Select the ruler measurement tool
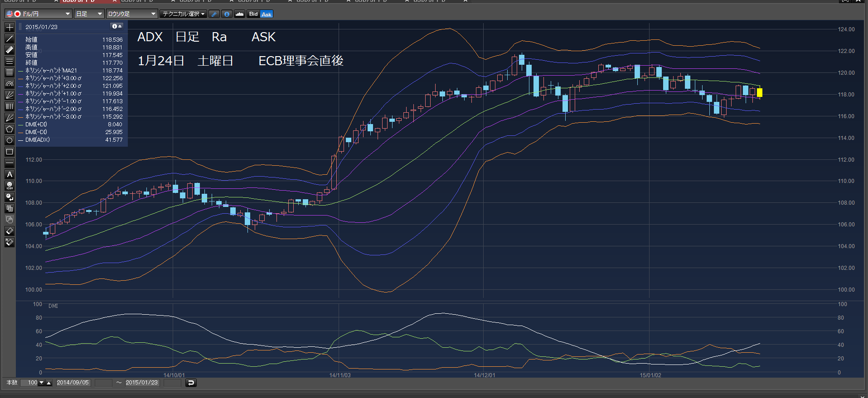This screenshot has width=868, height=398. coord(10,50)
